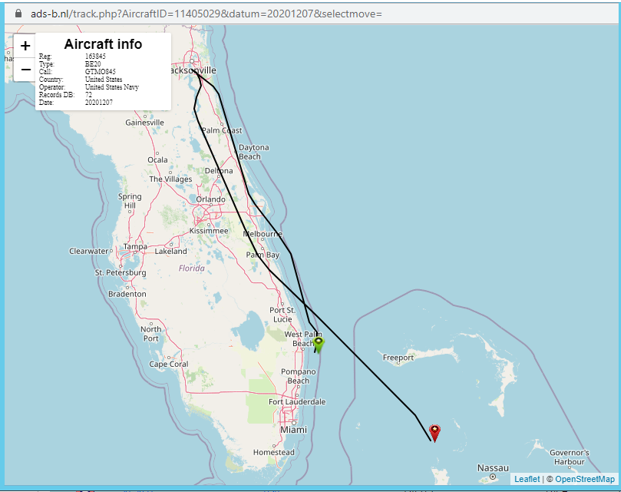Click the Ocala city label
The image size is (621, 492).
pyautogui.click(x=157, y=160)
